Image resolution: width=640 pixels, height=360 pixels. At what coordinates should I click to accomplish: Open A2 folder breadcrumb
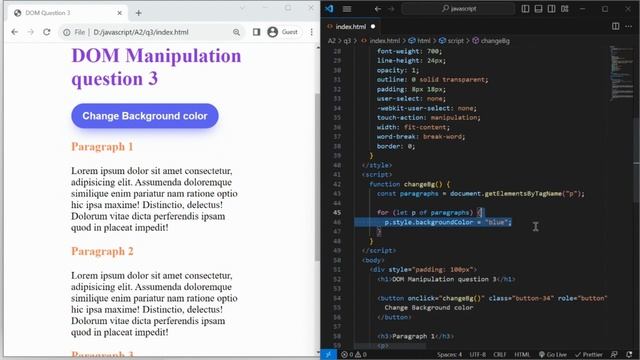[x=332, y=41]
